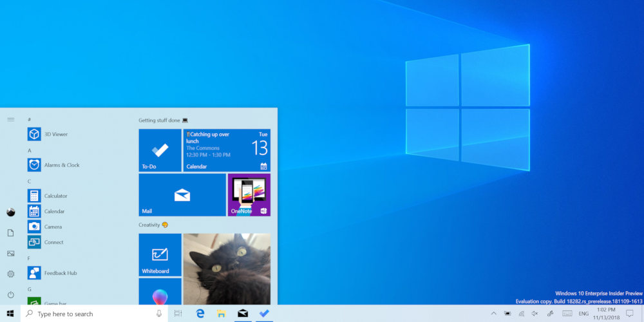
Task: Click the pen link icon in tray
Action: [x=551, y=314]
